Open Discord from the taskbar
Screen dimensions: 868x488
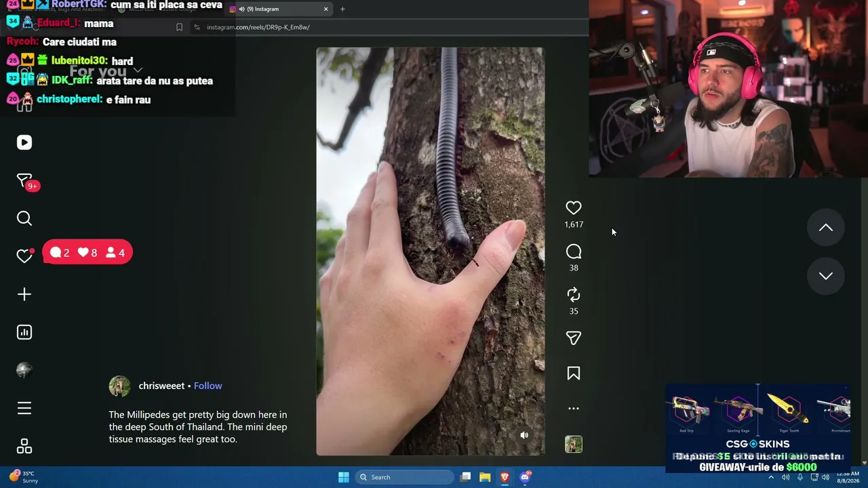click(x=525, y=477)
